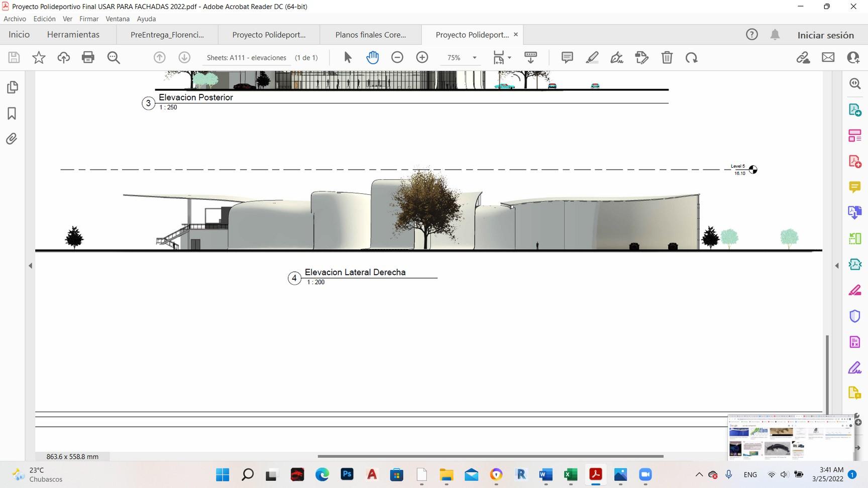Open the bookmarks panel

click(x=12, y=113)
